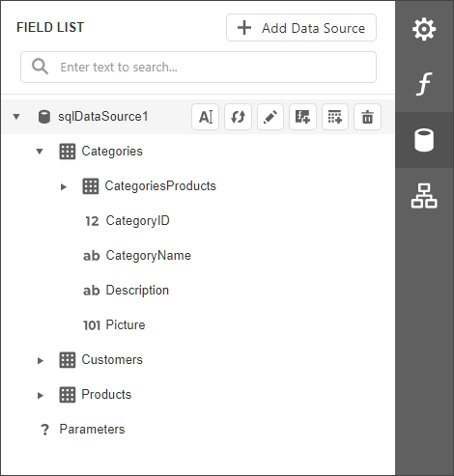Click the Add Data Source button

click(x=301, y=28)
